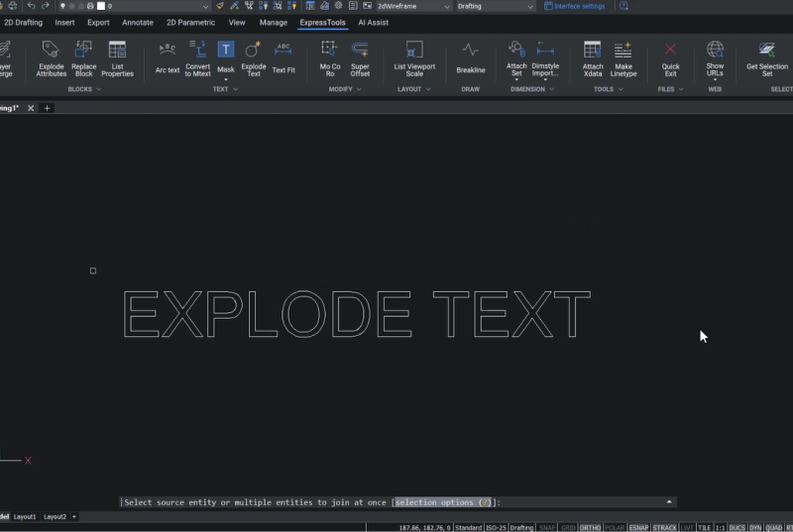Open the AI Assist tab

[374, 22]
